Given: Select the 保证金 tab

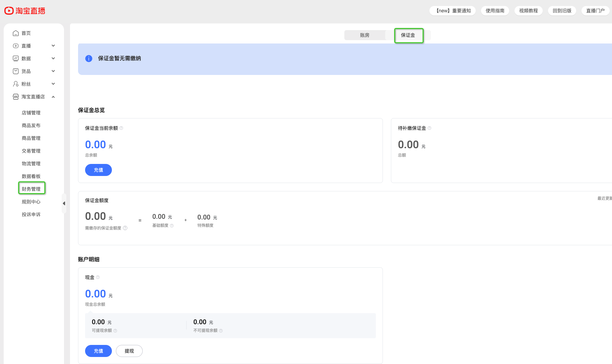Looking at the screenshot, I should [408, 35].
